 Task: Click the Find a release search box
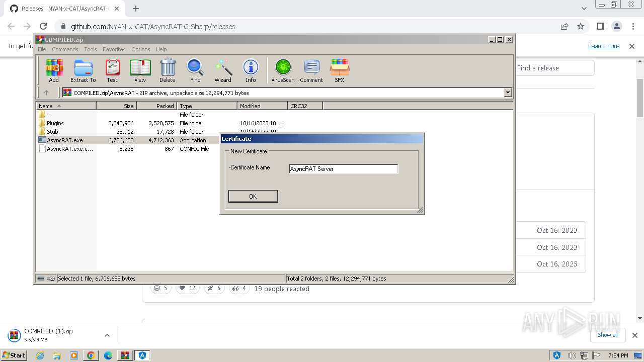point(554,68)
